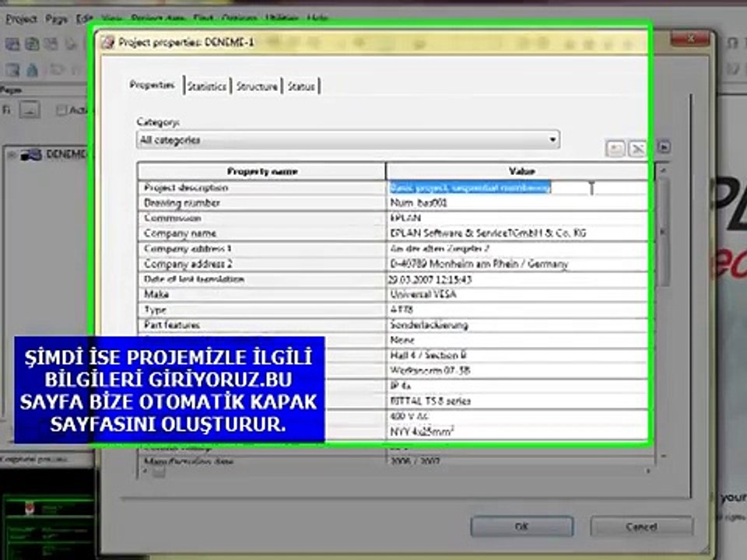Click the 'Value' column header
The height and width of the screenshot is (560, 747).
point(521,171)
